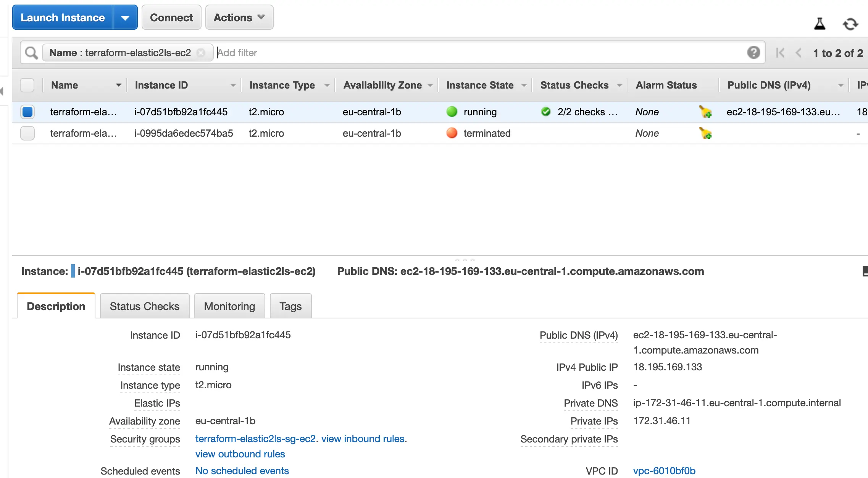Open the Instance State column filter dropdown

524,85
